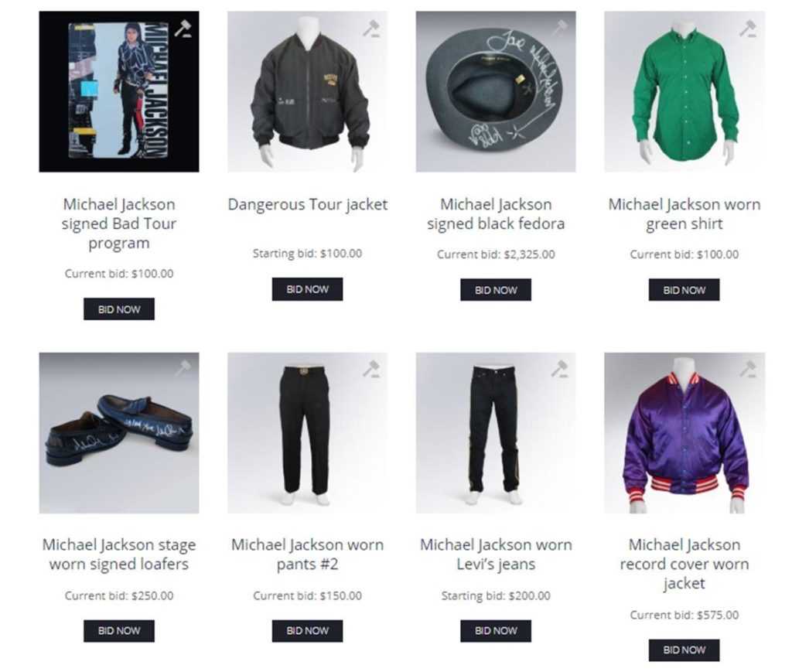
Task: Click gavel icon on green shirt image
Action: [748, 29]
